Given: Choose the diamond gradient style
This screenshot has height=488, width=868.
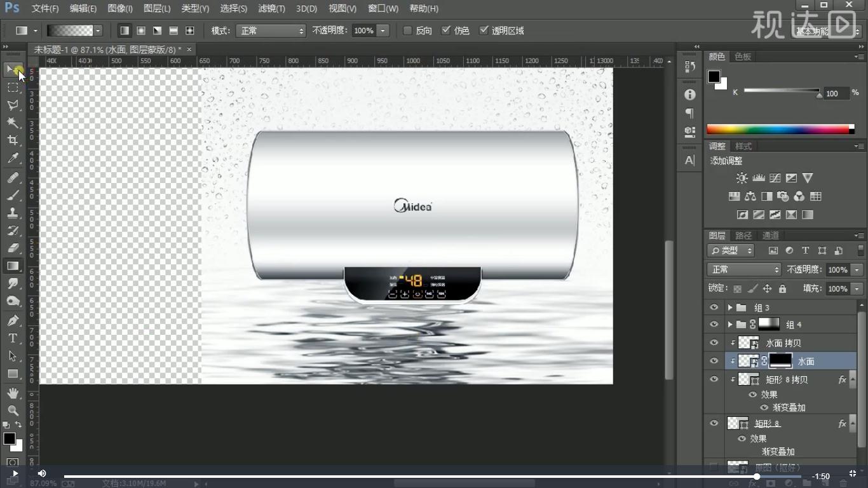Looking at the screenshot, I should [x=189, y=30].
